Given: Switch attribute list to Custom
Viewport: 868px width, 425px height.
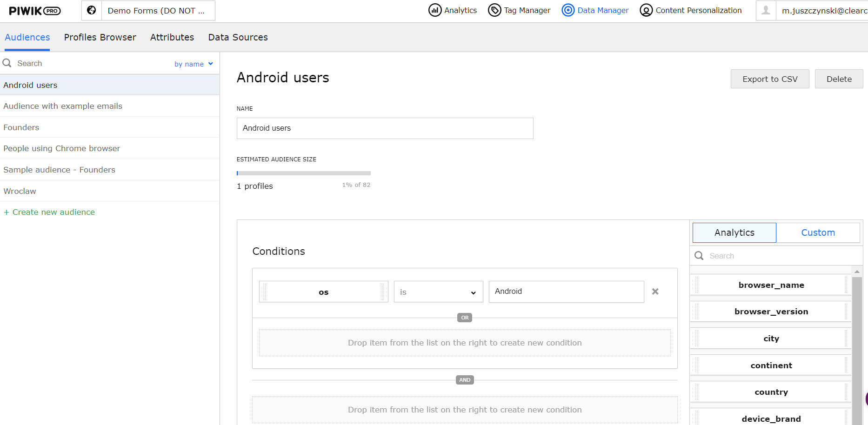Looking at the screenshot, I should (x=818, y=232).
